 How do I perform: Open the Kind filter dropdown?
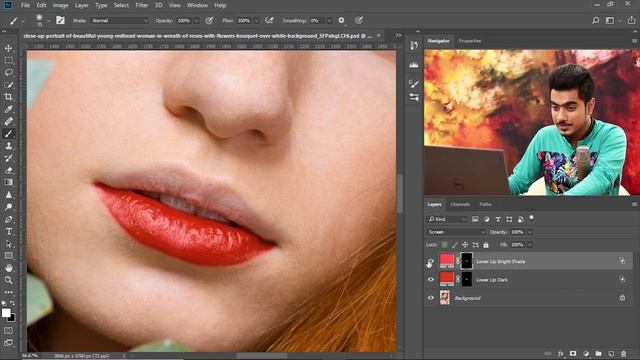coord(447,219)
